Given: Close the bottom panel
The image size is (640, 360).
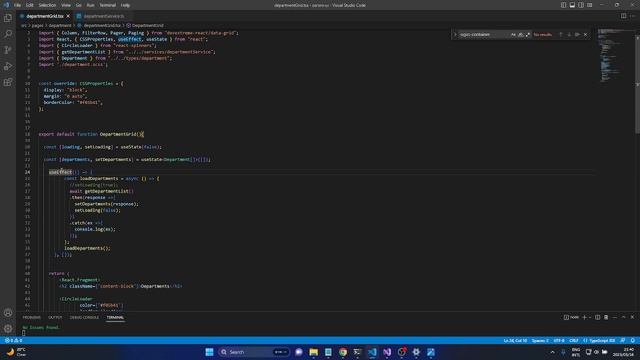Looking at the screenshot, I should pyautogui.click(x=632, y=317).
